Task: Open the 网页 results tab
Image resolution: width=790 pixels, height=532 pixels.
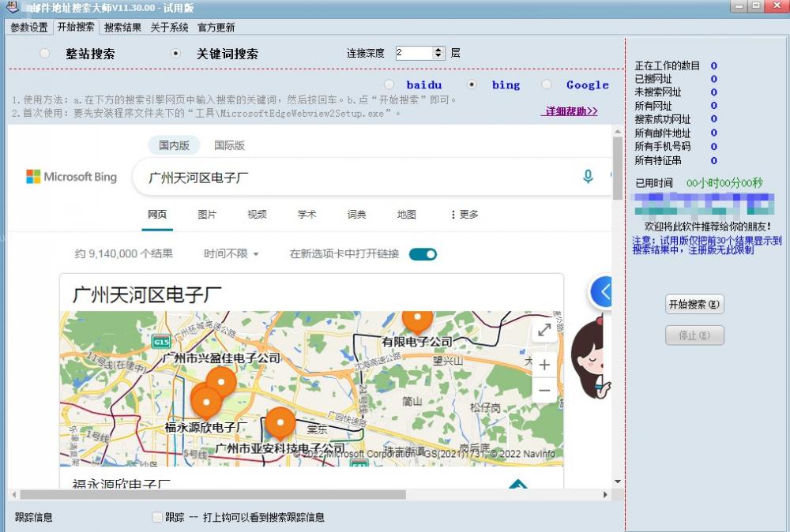Action: point(157,215)
